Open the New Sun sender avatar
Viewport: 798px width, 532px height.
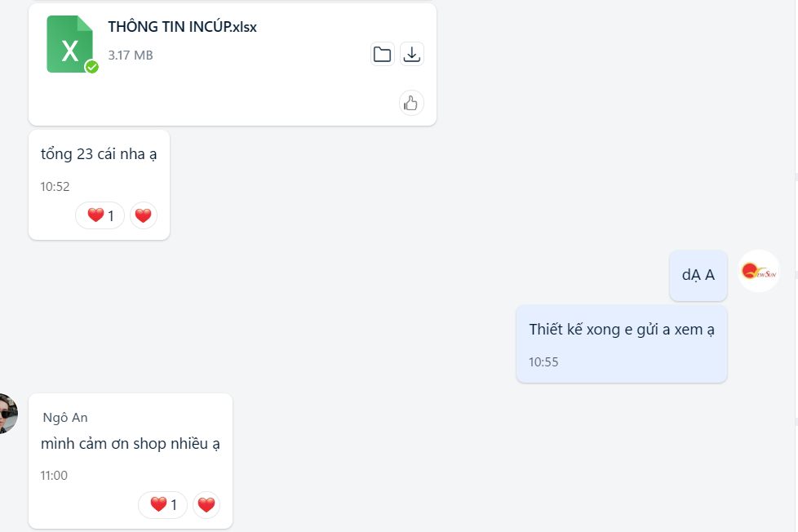point(759,271)
